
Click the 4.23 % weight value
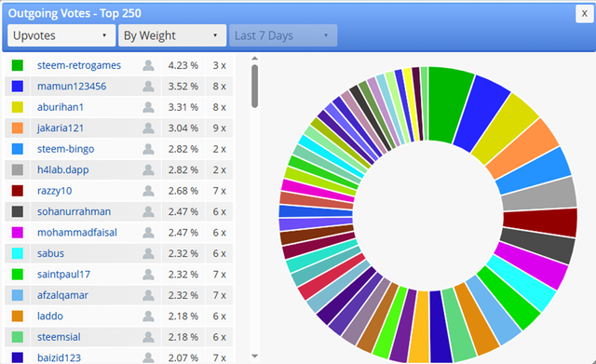[183, 65]
